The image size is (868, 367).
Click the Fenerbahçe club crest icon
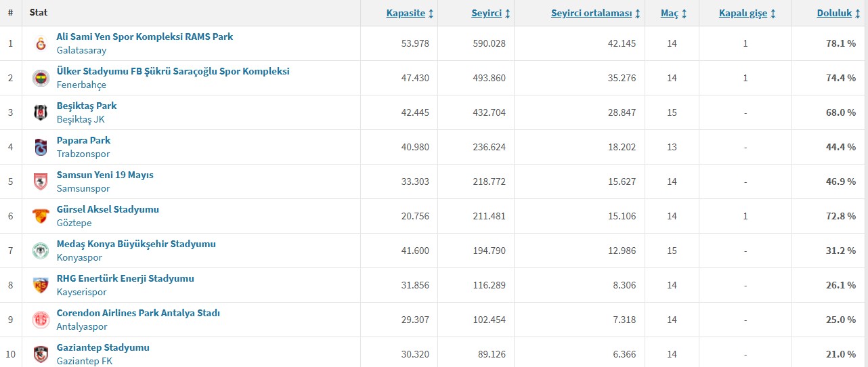pos(41,79)
